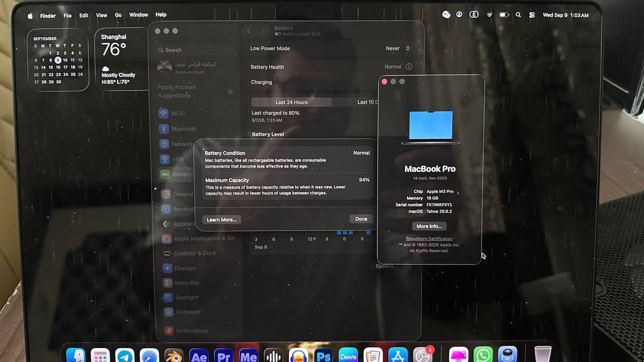This screenshot has height=362, width=644.
Task: Open Apple Account row in sidebar
Action: [x=196, y=67]
